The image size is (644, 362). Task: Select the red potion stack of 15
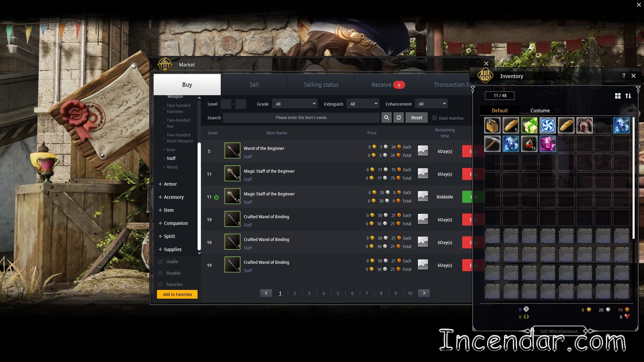[x=529, y=144]
